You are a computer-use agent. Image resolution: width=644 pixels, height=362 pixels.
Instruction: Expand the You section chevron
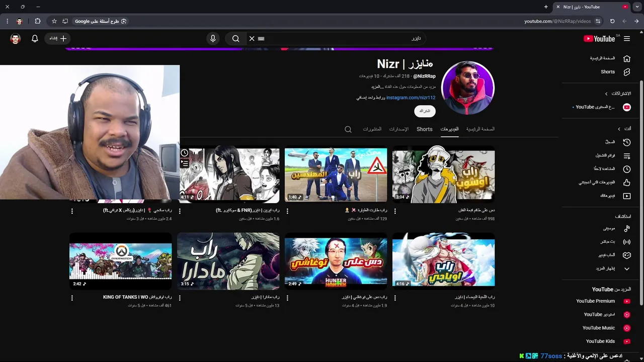pos(619,129)
